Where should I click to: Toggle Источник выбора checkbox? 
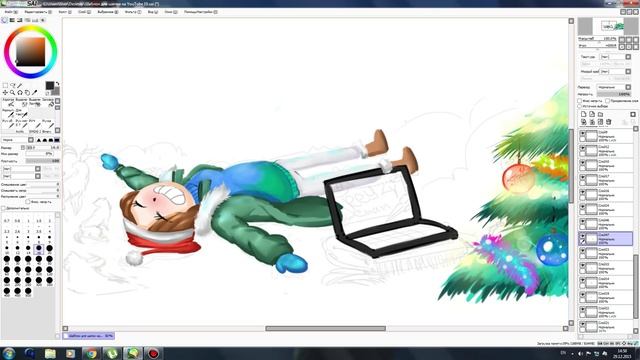pos(580,106)
